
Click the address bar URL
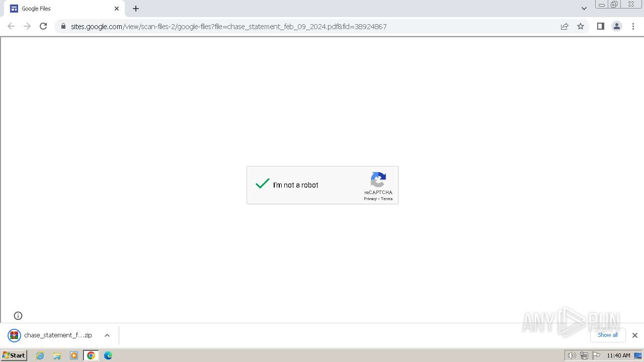pyautogui.click(x=228, y=26)
